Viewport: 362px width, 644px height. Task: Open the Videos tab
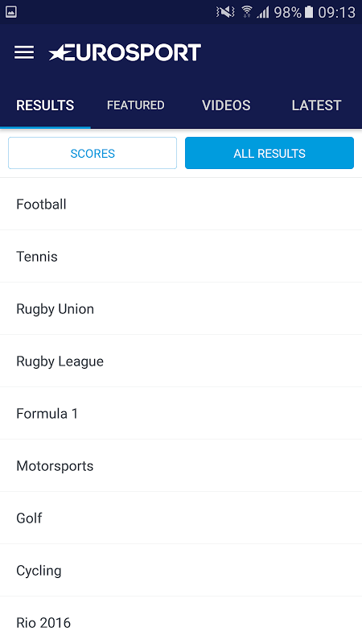click(226, 105)
